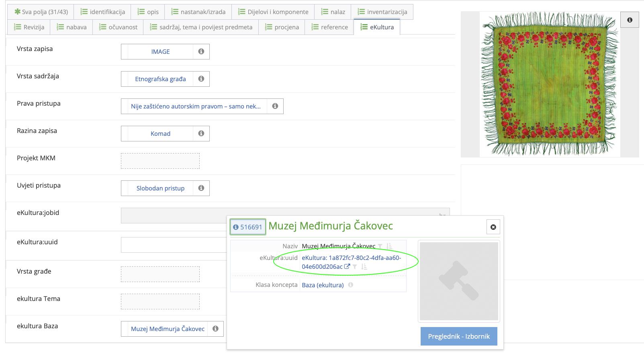Click info icon next to IMAGE value
The width and height of the screenshot is (644, 360).
[x=201, y=51]
